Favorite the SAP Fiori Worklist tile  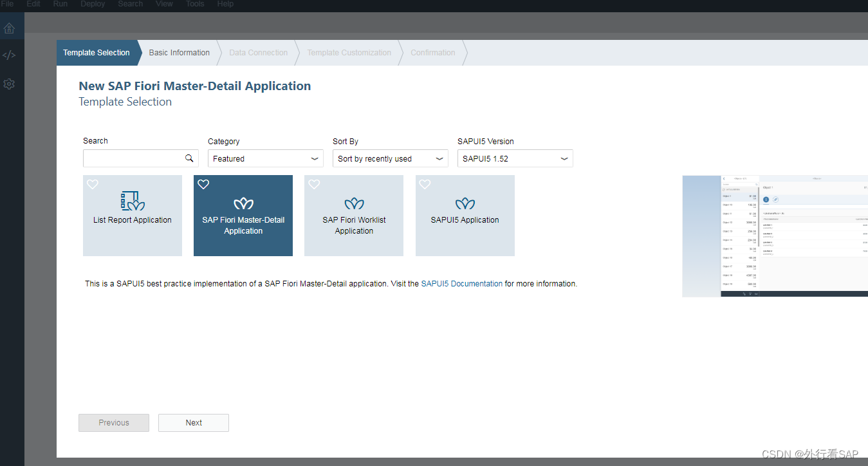[x=314, y=184]
